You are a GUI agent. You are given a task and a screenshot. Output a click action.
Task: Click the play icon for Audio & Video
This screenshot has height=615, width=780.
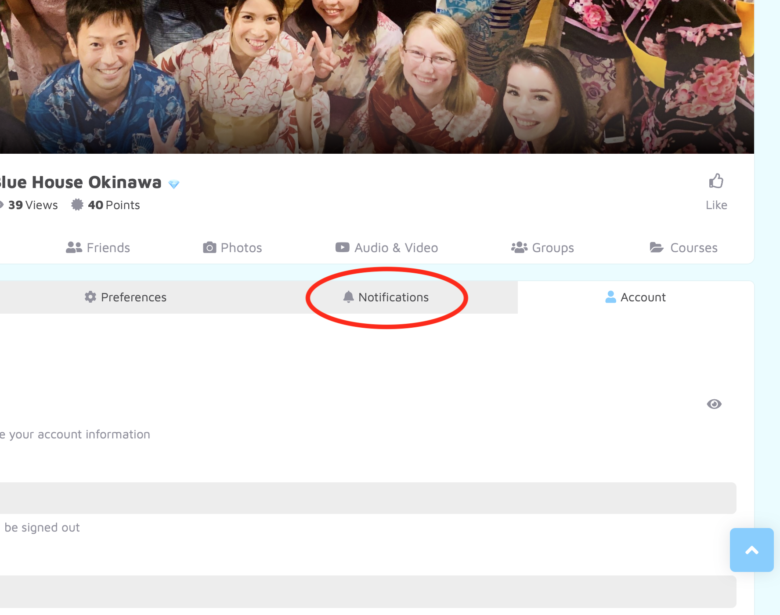click(x=342, y=248)
